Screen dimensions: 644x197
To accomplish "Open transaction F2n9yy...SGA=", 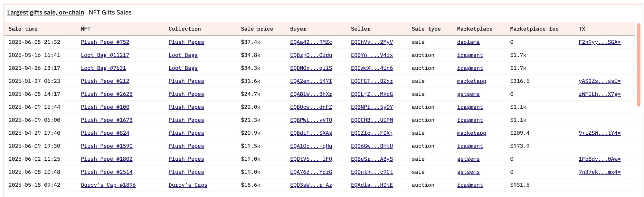I will click(x=599, y=42).
